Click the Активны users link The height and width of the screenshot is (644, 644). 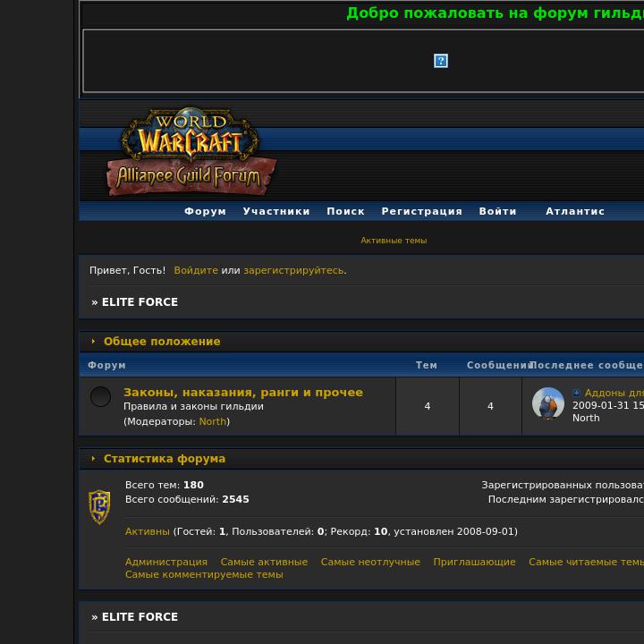click(147, 531)
